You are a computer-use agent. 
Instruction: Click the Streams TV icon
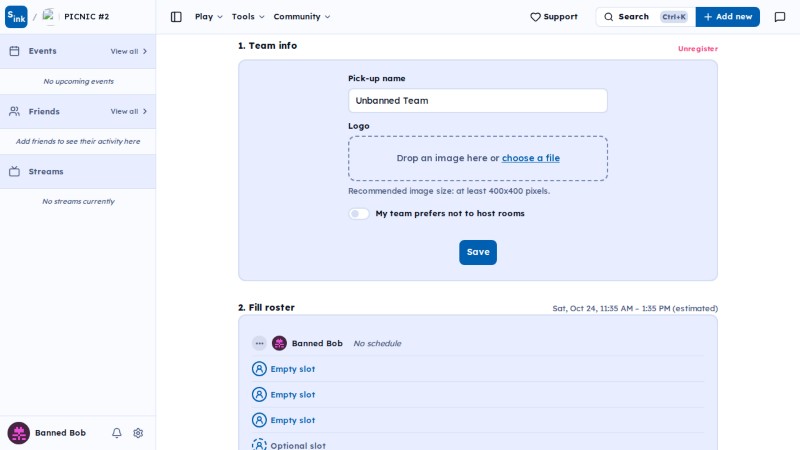click(x=14, y=171)
